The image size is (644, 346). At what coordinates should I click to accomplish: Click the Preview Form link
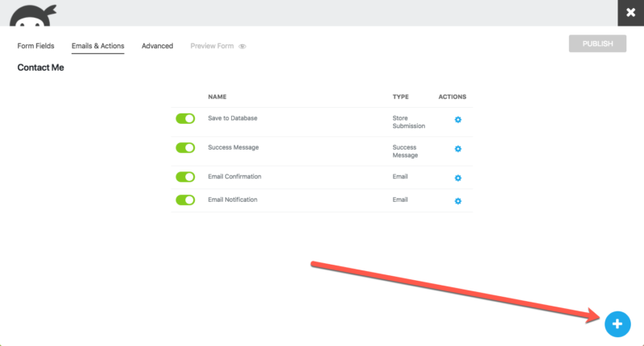click(x=212, y=46)
